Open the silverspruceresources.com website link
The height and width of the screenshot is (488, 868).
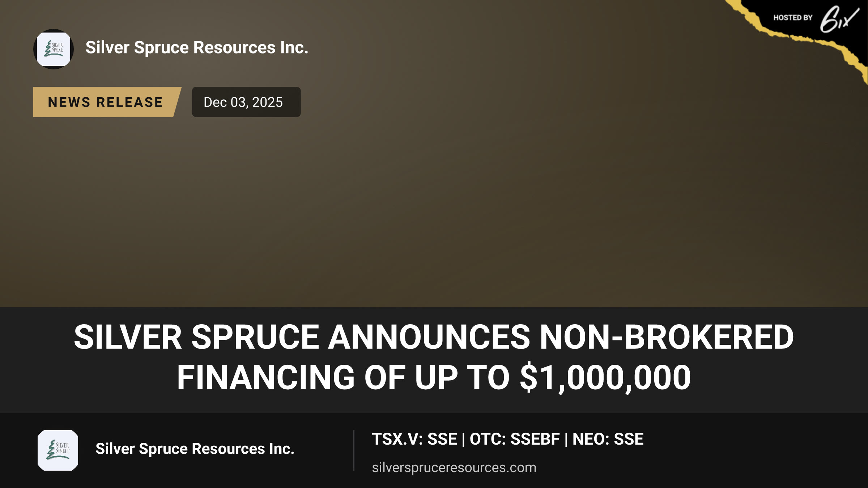pos(454,468)
